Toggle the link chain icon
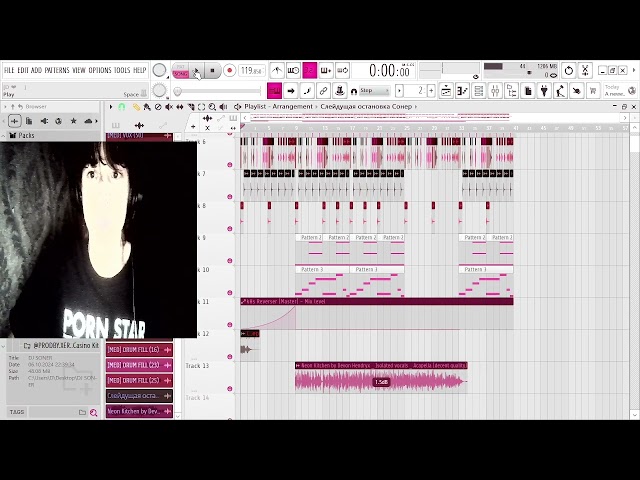640x480 pixels. pyautogui.click(x=323, y=91)
